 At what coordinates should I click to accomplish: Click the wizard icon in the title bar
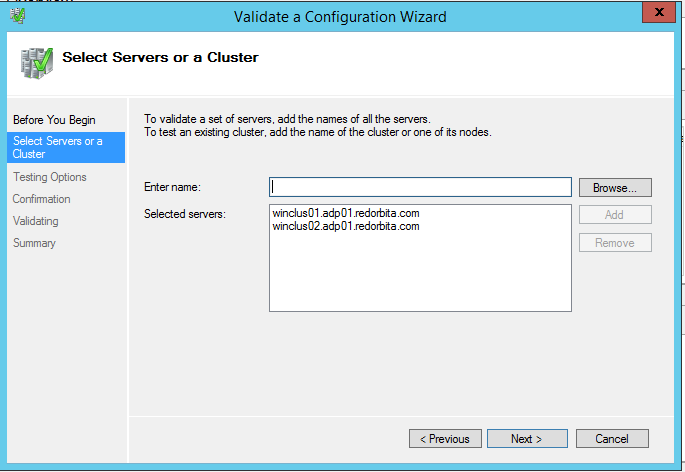pos(17,15)
